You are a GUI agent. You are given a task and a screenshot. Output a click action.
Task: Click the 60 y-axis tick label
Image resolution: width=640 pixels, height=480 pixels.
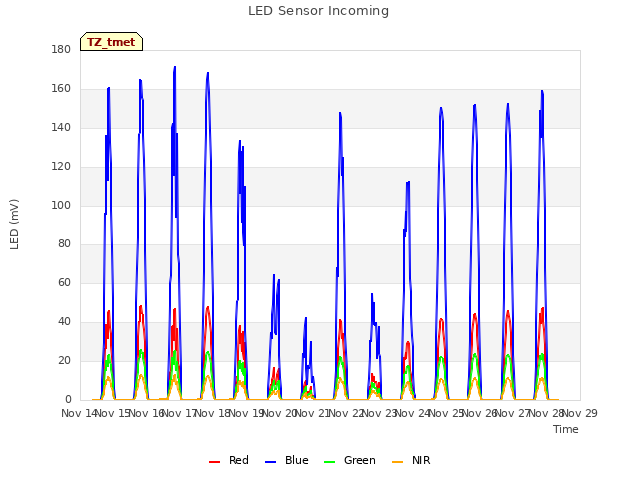pos(64,282)
